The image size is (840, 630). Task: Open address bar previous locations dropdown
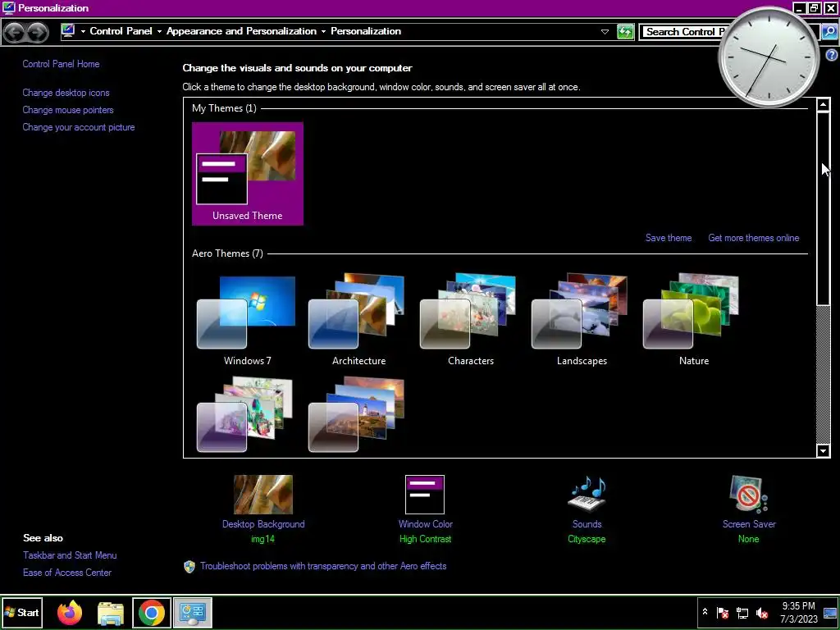tap(605, 32)
